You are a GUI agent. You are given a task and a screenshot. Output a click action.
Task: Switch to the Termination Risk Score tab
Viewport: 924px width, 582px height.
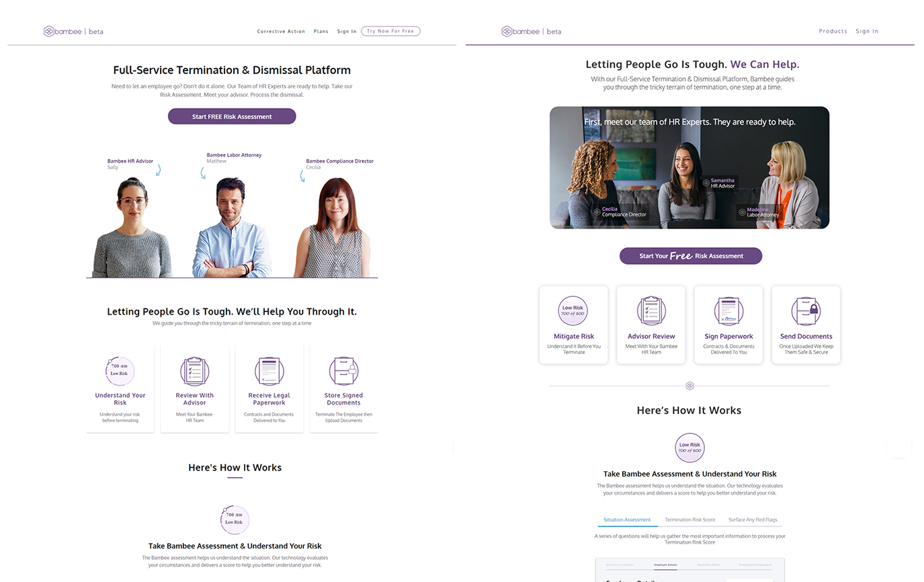point(689,519)
